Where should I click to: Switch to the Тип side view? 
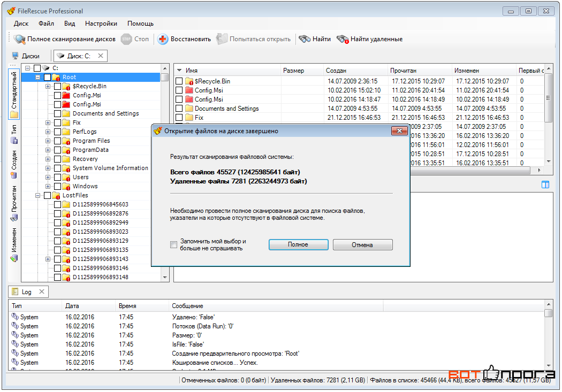point(14,134)
